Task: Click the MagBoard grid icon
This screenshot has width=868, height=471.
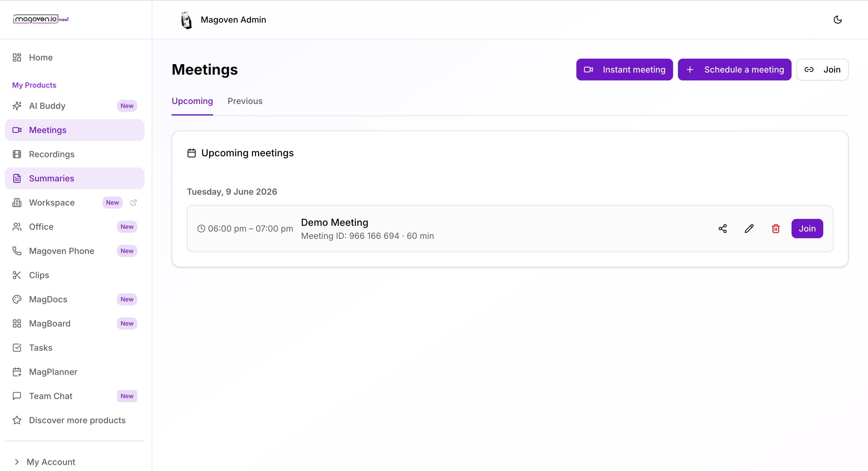Action: [17, 323]
